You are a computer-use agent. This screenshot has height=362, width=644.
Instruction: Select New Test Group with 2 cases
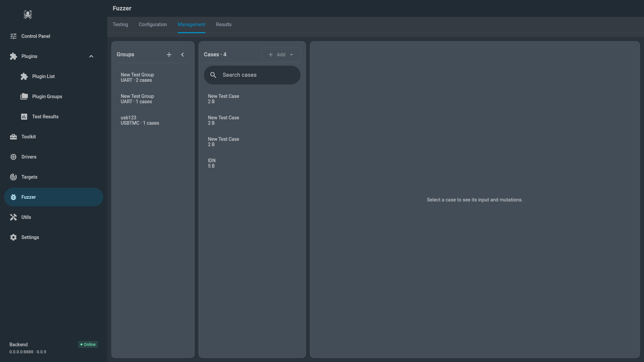[153, 77]
